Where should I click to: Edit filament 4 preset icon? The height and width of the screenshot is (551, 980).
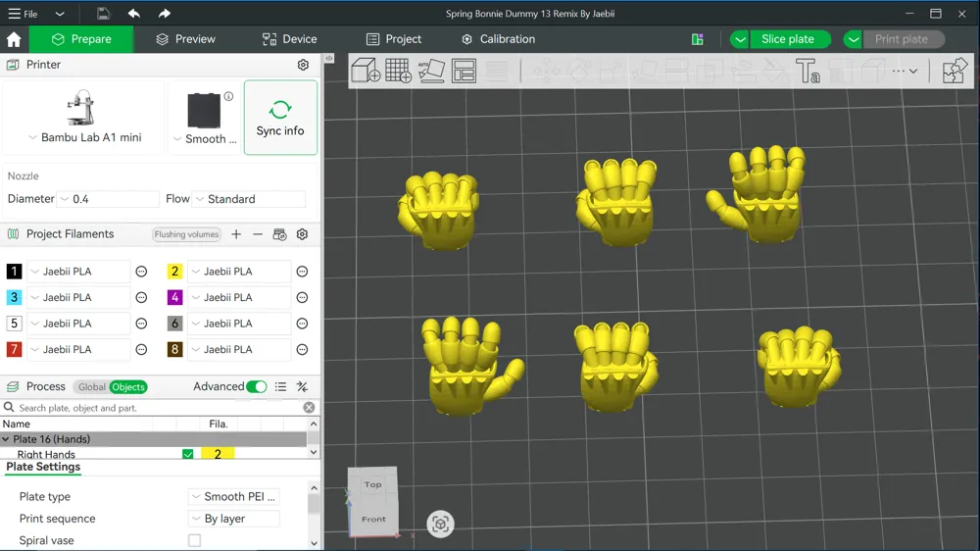(303, 298)
